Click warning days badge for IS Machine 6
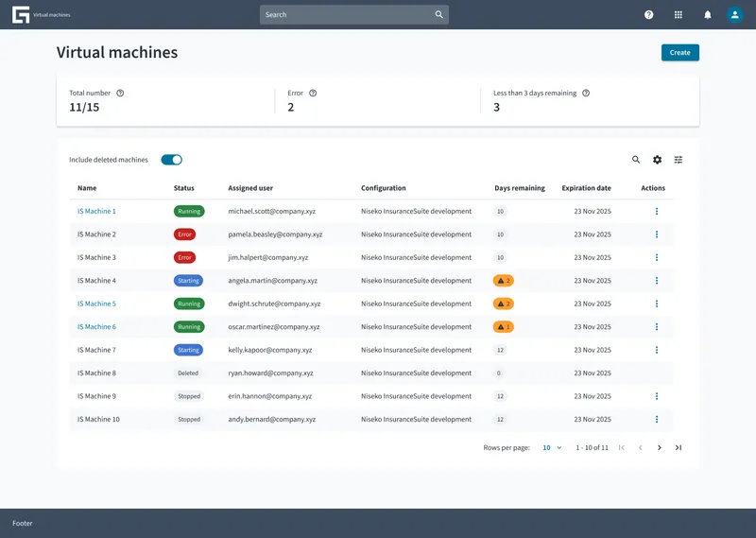Screen dimensions: 756x538 pos(504,327)
